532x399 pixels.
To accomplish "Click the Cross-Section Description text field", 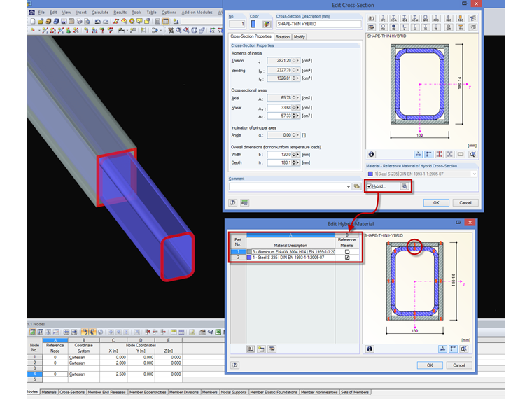I will coord(318,24).
